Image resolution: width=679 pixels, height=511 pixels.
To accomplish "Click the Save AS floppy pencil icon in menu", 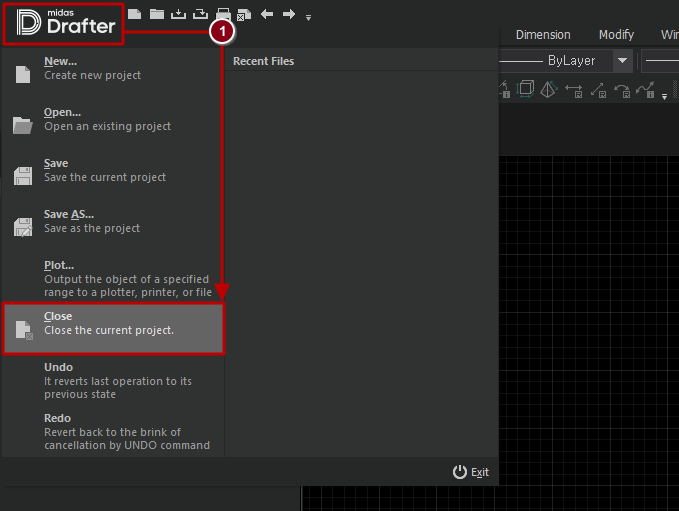I will 23,227.
